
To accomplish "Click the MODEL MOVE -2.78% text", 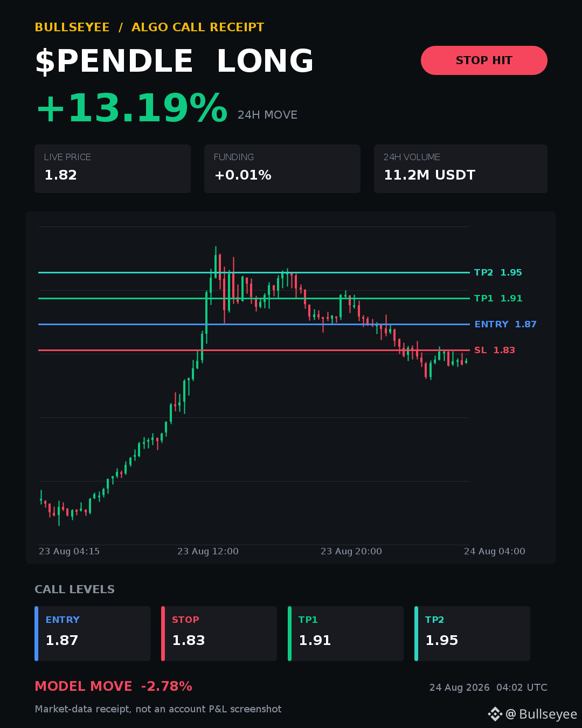I will pos(114,686).
